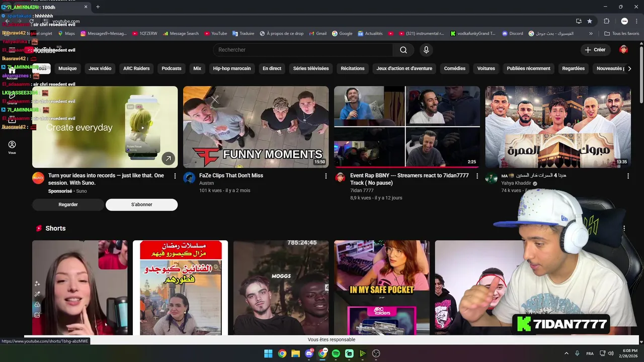Open the Windows Start menu
The height and width of the screenshot is (362, 644).
pos(268,353)
